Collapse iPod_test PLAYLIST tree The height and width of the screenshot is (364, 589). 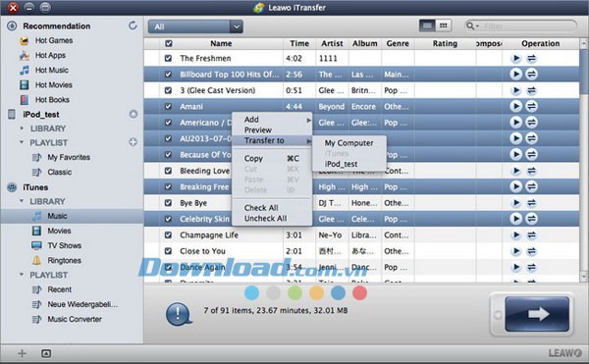point(22,142)
